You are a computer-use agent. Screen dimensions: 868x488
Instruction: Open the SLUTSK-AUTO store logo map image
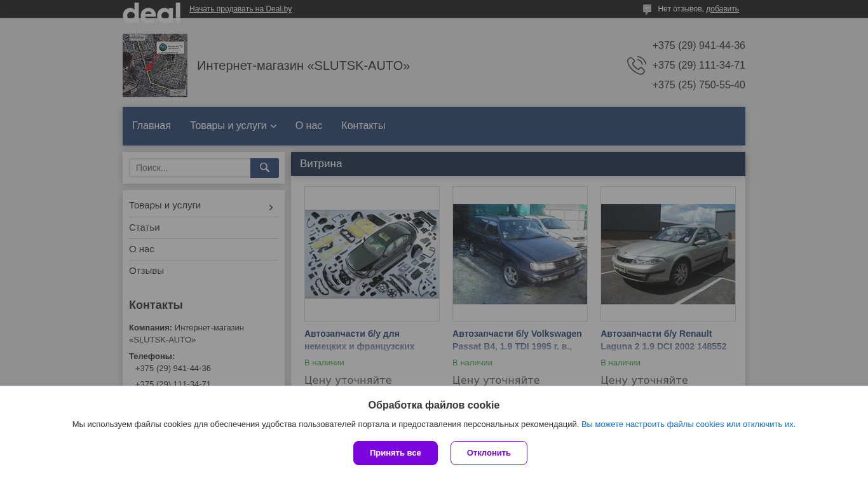[x=155, y=65]
